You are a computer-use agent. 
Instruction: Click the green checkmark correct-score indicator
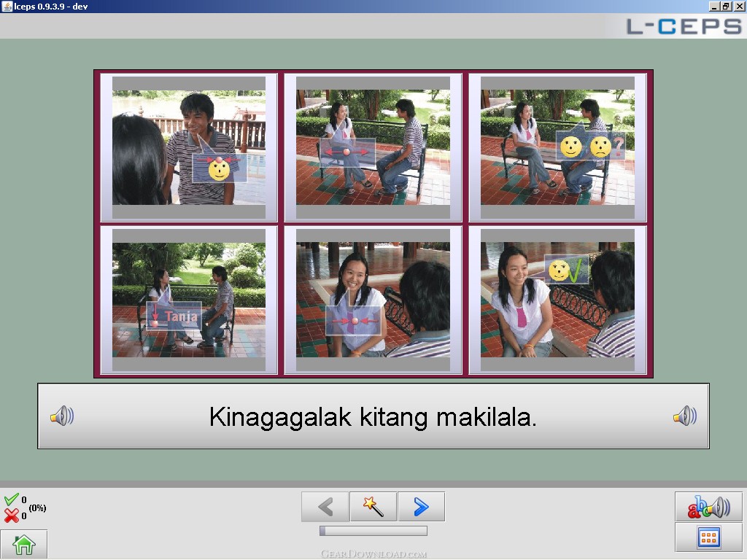12,500
